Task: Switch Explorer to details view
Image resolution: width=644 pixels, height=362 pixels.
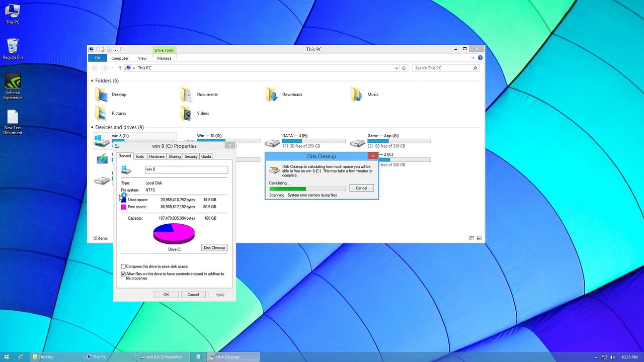Action: point(471,238)
